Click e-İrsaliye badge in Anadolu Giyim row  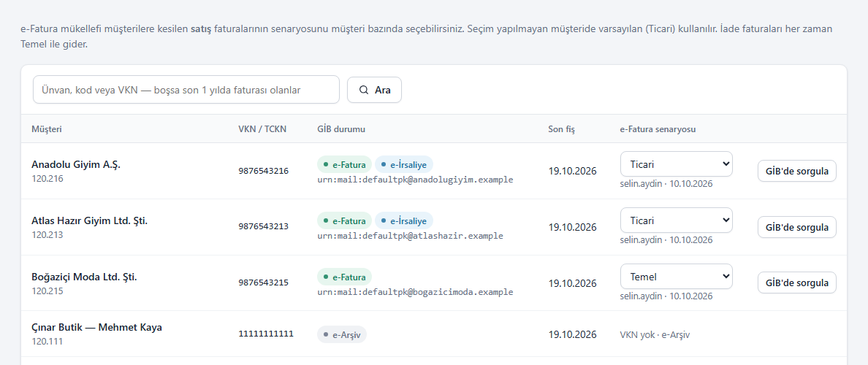pyautogui.click(x=404, y=165)
